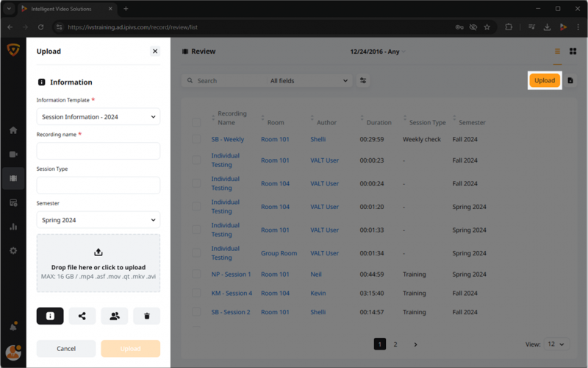Click the Recording name input field
This screenshot has height=368, width=588.
[98, 151]
